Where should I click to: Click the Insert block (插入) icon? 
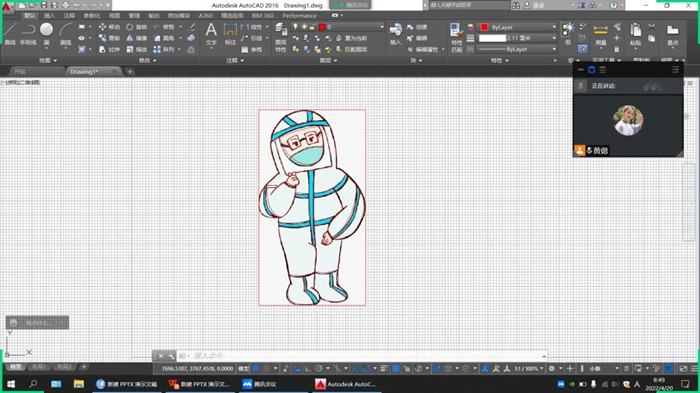(x=396, y=34)
